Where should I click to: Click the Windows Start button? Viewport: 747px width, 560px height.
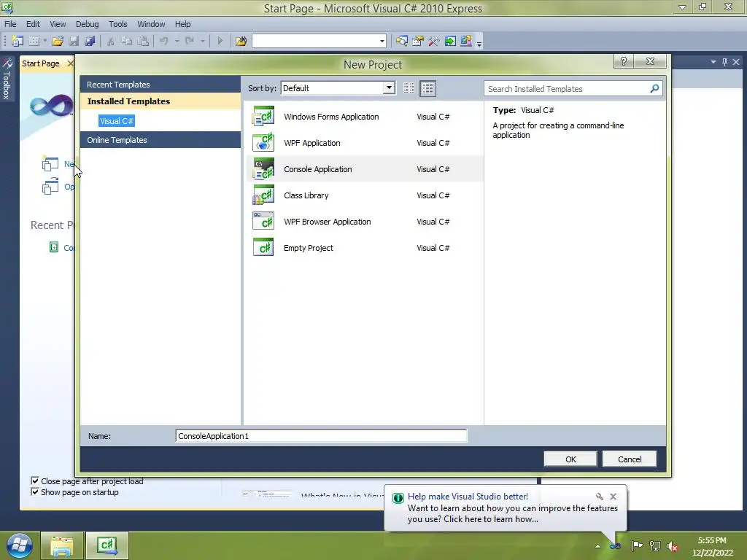coord(19,545)
